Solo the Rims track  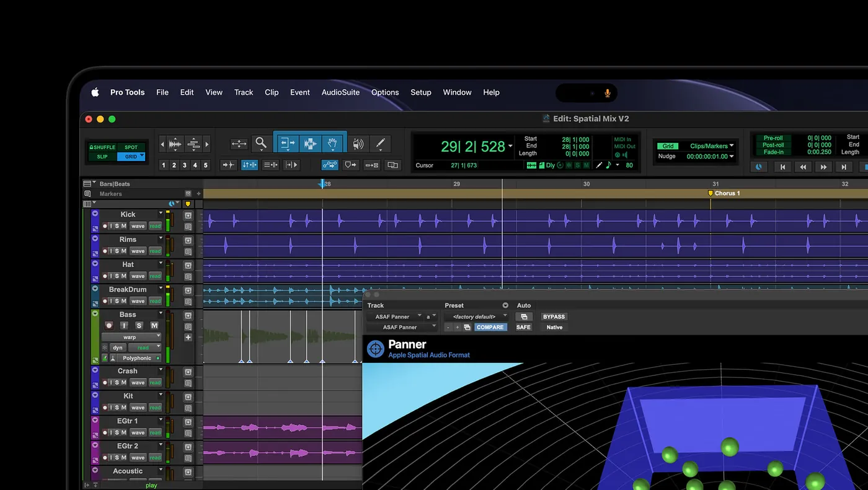coord(117,251)
